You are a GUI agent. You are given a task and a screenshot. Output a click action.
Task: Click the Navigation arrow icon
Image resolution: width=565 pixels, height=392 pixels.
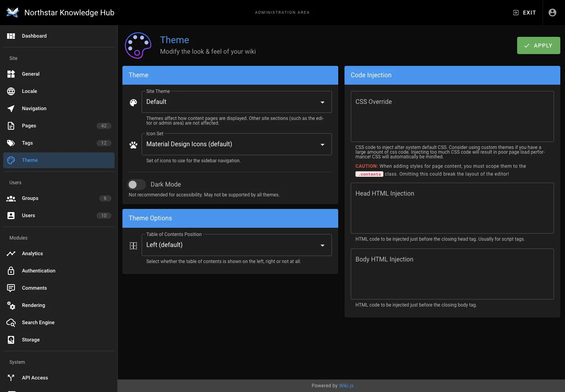(x=11, y=109)
